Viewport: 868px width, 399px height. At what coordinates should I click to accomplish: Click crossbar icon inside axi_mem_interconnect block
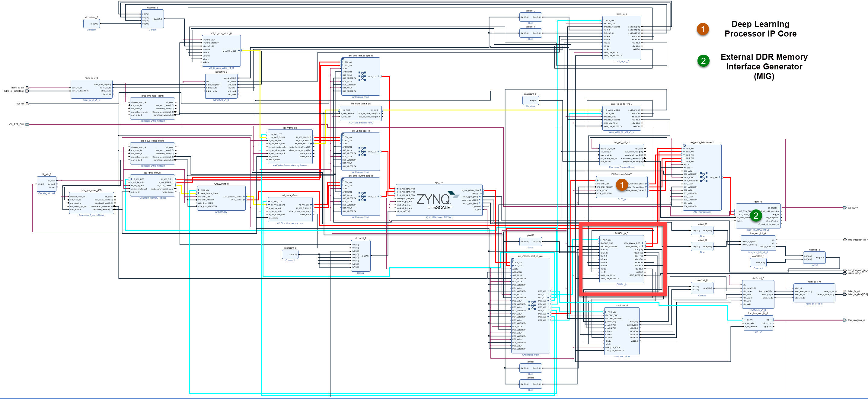click(x=704, y=177)
